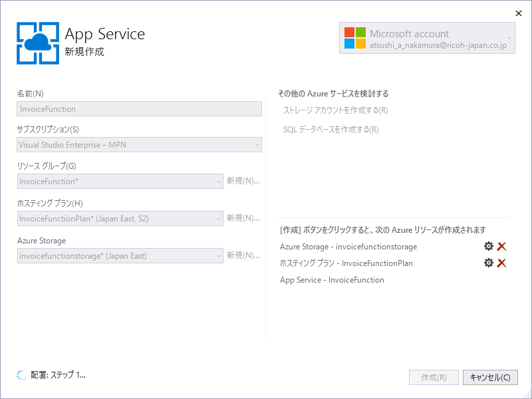
Task: Select 'Azure Storage - invoicefunctionstorage' entry text
Action: click(348, 247)
